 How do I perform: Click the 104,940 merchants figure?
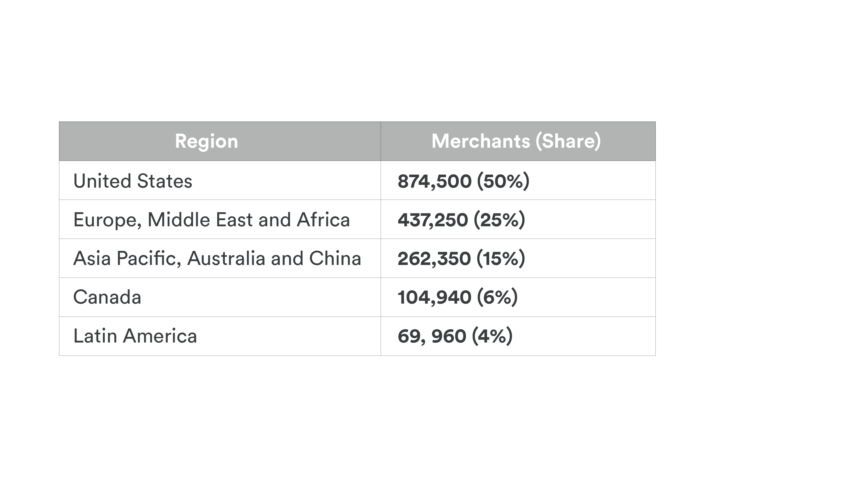(434, 297)
